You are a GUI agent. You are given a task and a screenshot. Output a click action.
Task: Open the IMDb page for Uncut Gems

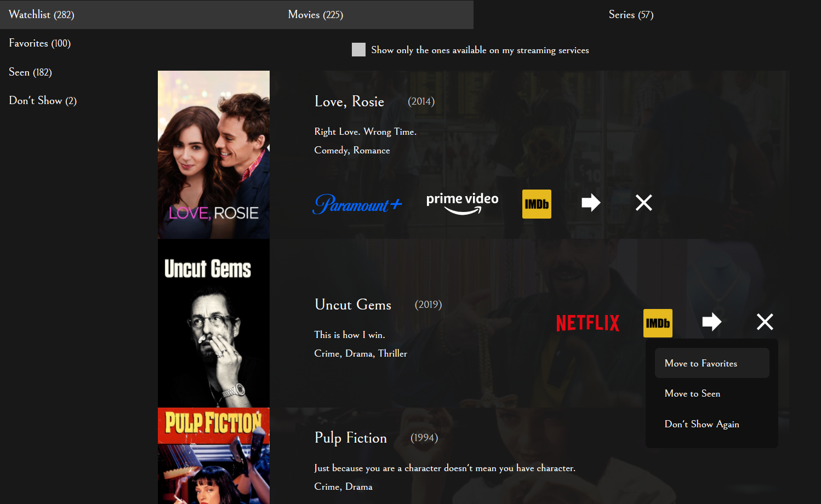658,323
